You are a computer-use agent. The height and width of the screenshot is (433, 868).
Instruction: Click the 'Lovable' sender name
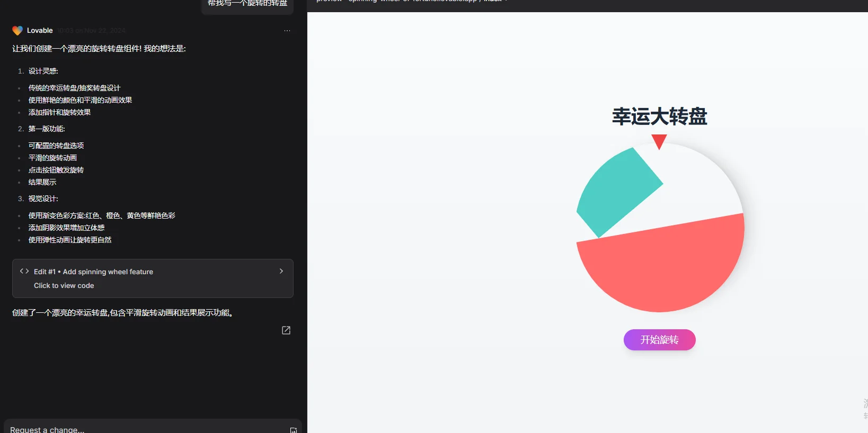(x=40, y=31)
